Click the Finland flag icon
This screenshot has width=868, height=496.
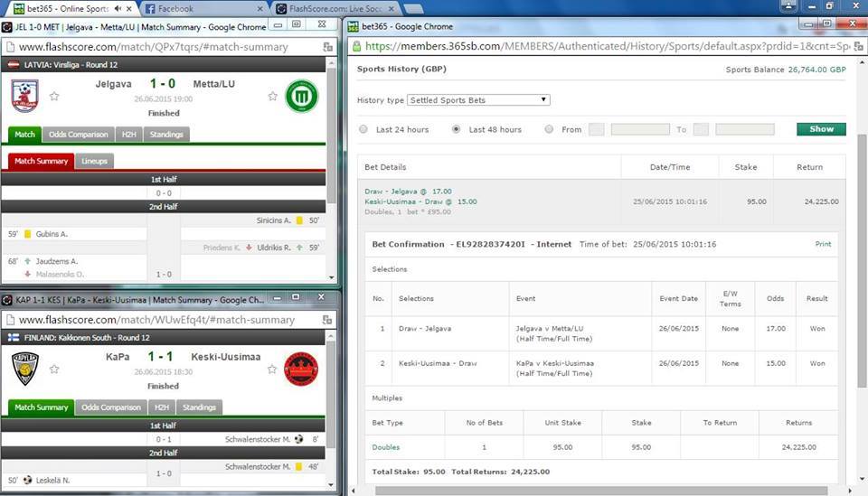tap(14, 337)
